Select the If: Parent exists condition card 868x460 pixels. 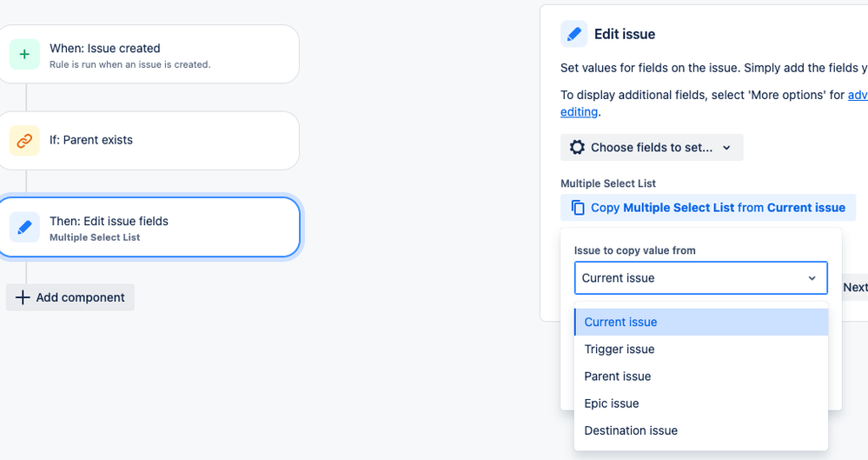[x=149, y=140]
